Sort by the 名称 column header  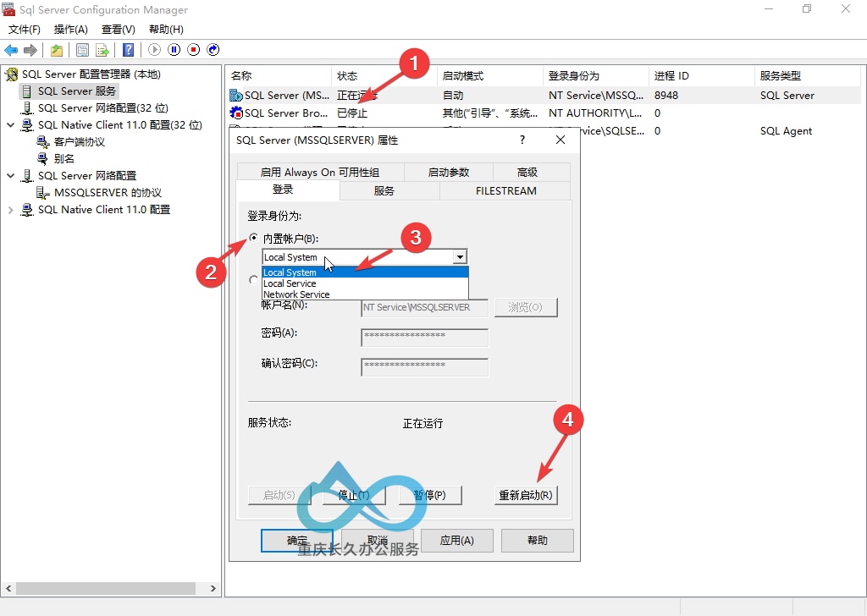click(279, 75)
